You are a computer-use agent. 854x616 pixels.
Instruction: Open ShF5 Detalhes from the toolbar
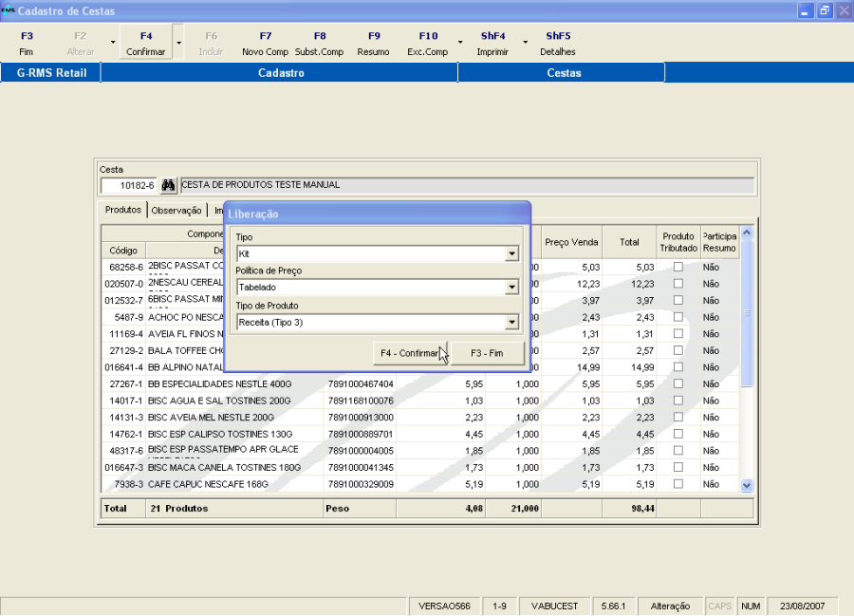557,44
